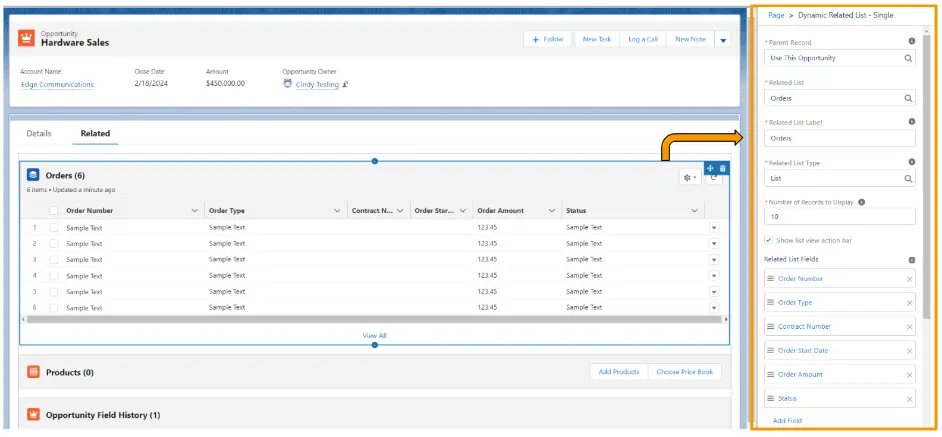
Task: Click View All under Orders list
Action: 374,335
